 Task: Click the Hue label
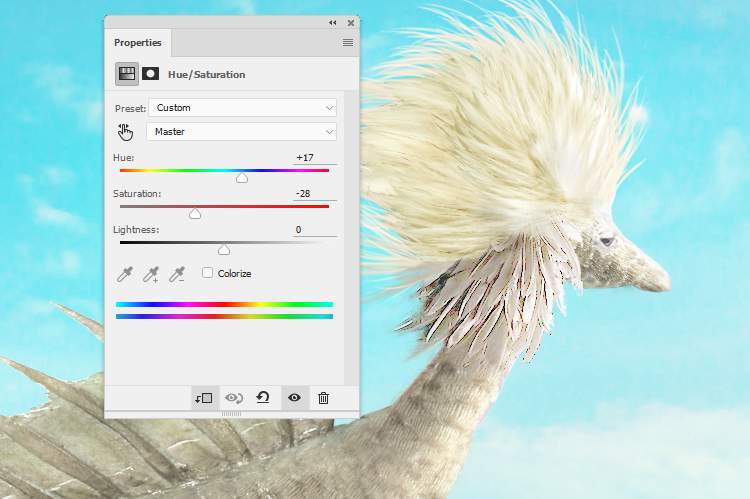point(124,158)
